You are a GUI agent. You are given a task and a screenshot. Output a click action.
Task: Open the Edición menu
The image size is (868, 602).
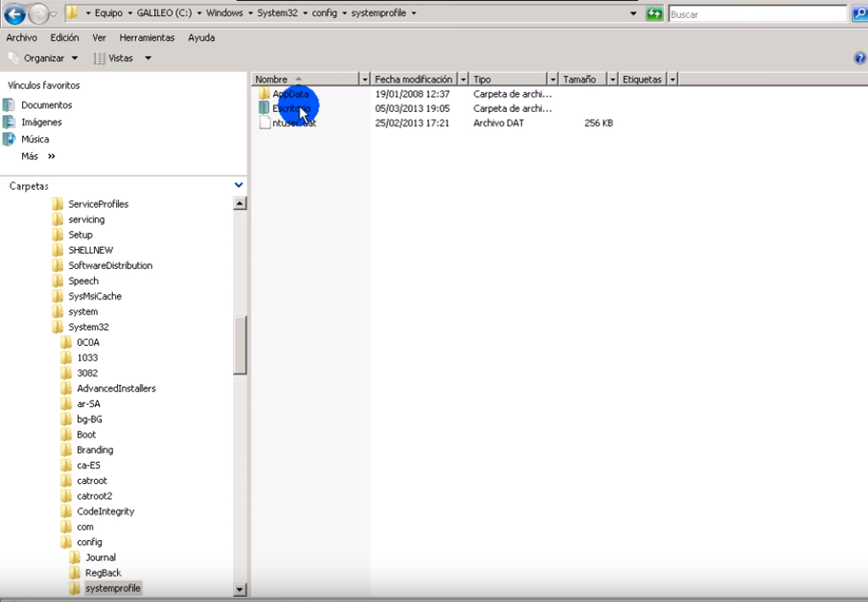pos(64,37)
